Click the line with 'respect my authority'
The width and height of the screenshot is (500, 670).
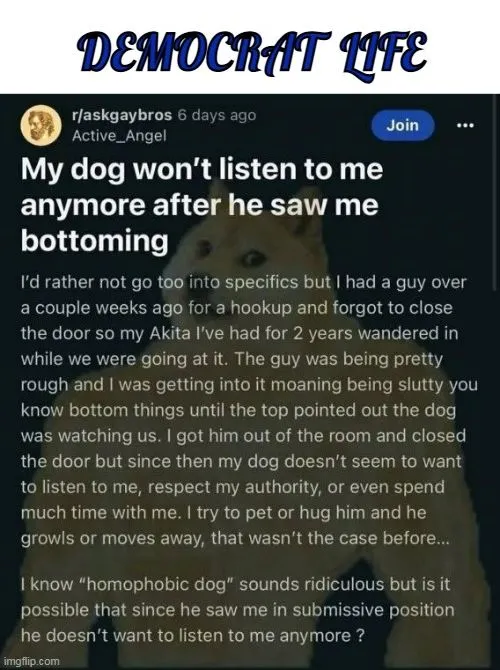coord(233,487)
